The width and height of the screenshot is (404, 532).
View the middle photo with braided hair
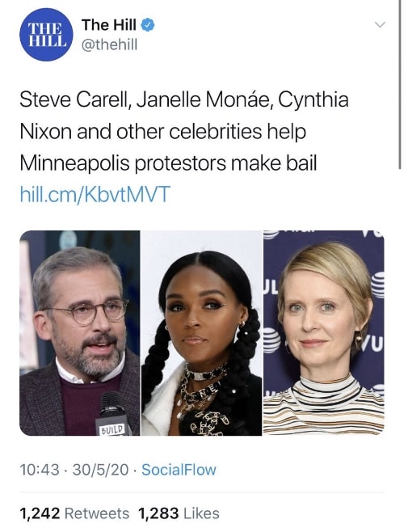[x=201, y=333]
